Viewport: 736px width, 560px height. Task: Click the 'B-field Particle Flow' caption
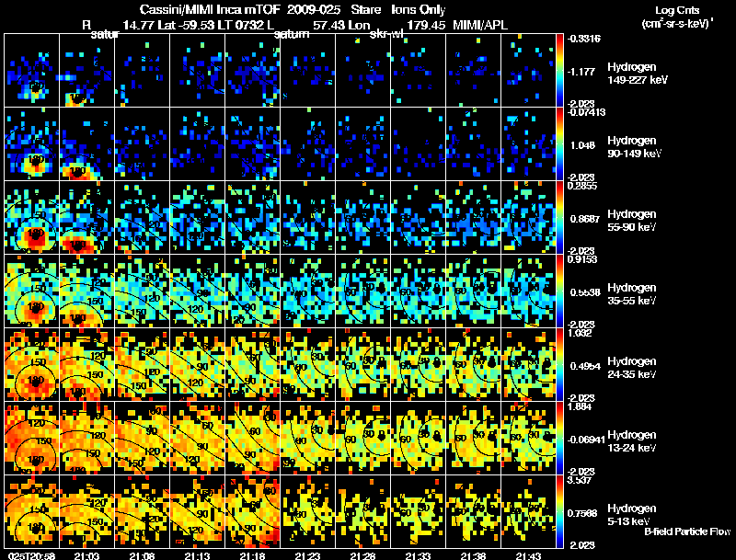click(x=687, y=531)
